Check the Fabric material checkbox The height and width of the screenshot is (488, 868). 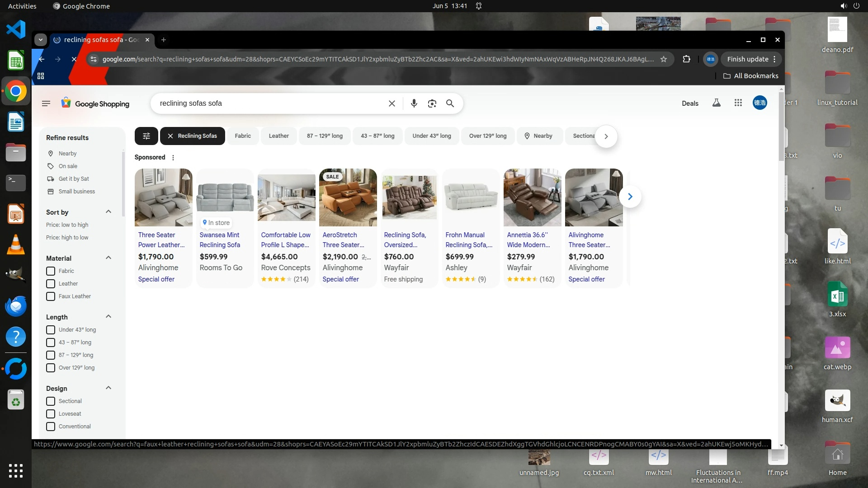(x=51, y=271)
